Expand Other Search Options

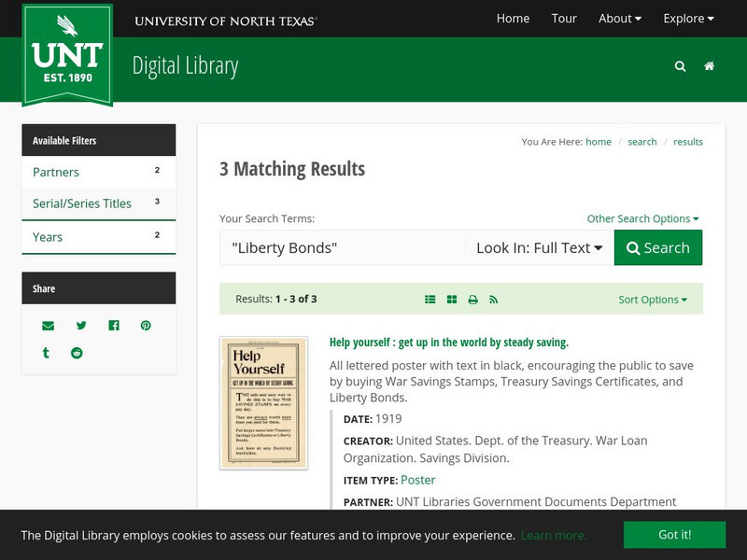(642, 217)
